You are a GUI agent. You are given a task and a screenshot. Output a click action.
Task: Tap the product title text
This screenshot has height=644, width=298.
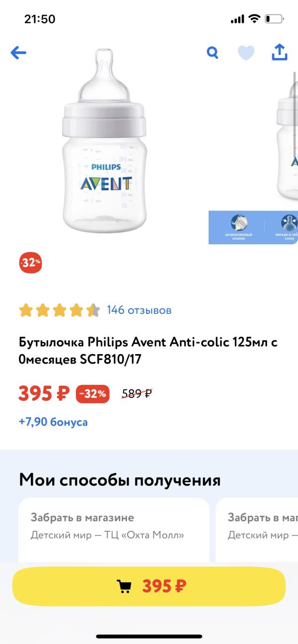point(148,351)
